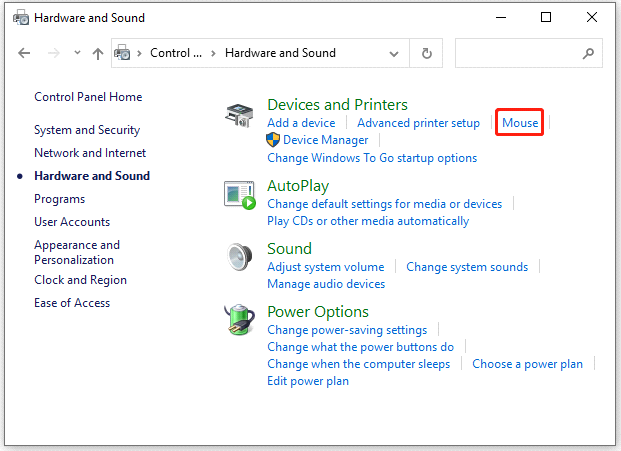Viewport: 621px width, 451px height.
Task: Maximize the Hardware and Sound window
Action: point(546,17)
